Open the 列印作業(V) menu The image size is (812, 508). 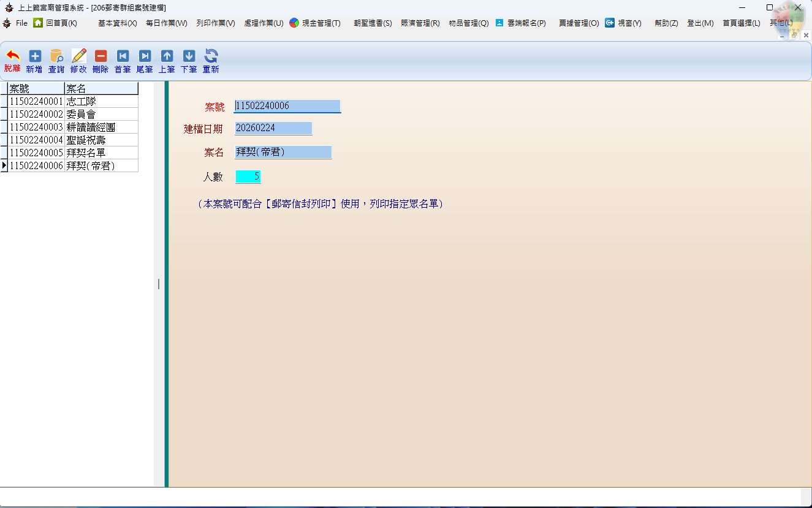216,23
